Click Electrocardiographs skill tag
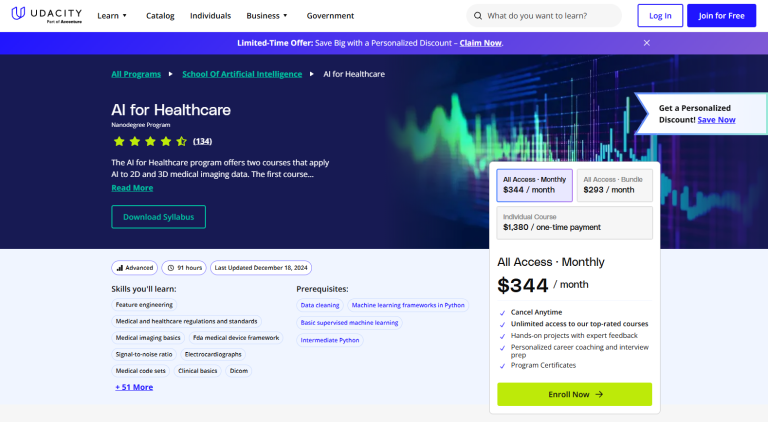This screenshot has width=768, height=422. click(x=213, y=354)
